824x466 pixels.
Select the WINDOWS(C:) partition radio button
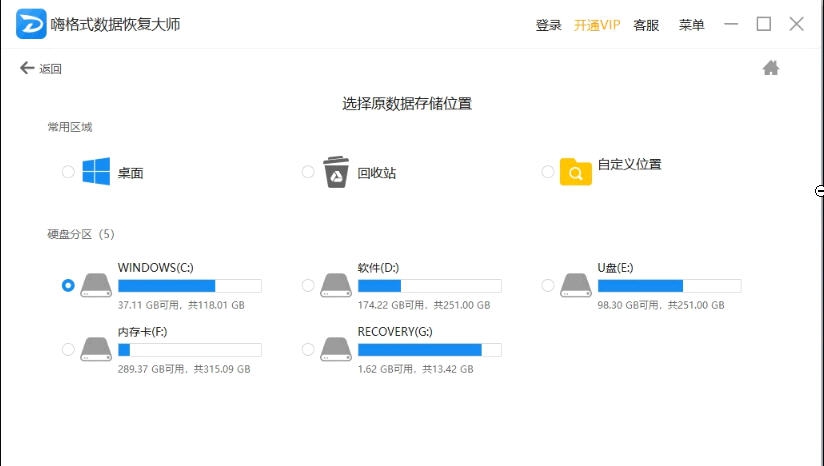coord(68,285)
